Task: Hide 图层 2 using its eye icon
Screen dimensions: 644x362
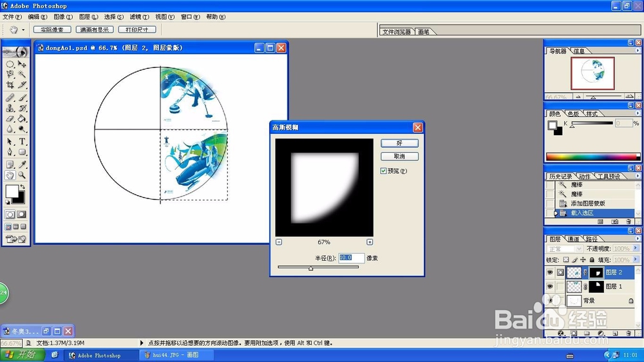Action: click(x=550, y=272)
